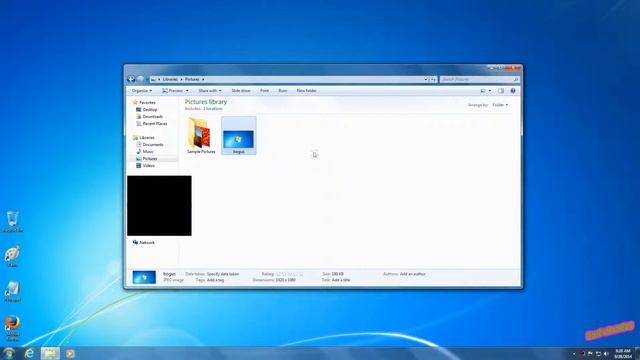Select the Paint desktop shortcut

12,256
